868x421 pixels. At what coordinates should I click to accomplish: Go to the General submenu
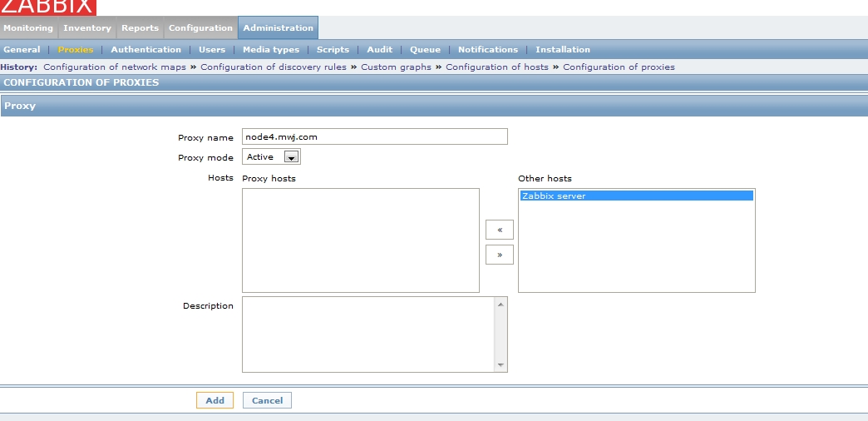[22, 49]
